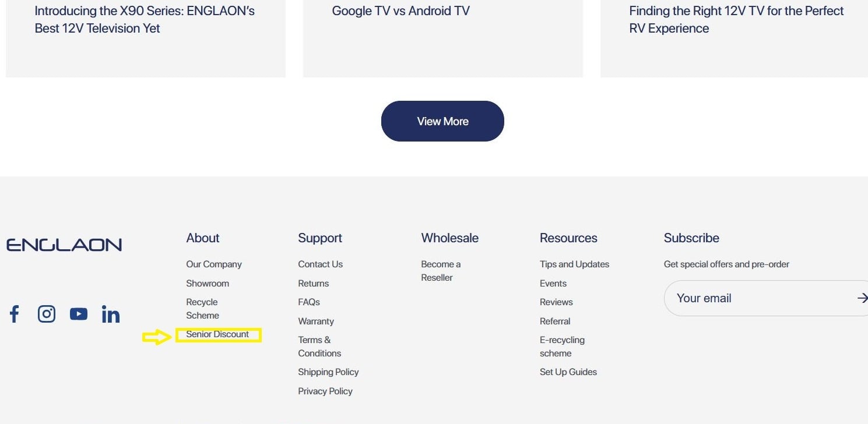Viewport: 868px width, 424px height.
Task: Open the ENGLAON Facebook page icon
Action: (15, 315)
